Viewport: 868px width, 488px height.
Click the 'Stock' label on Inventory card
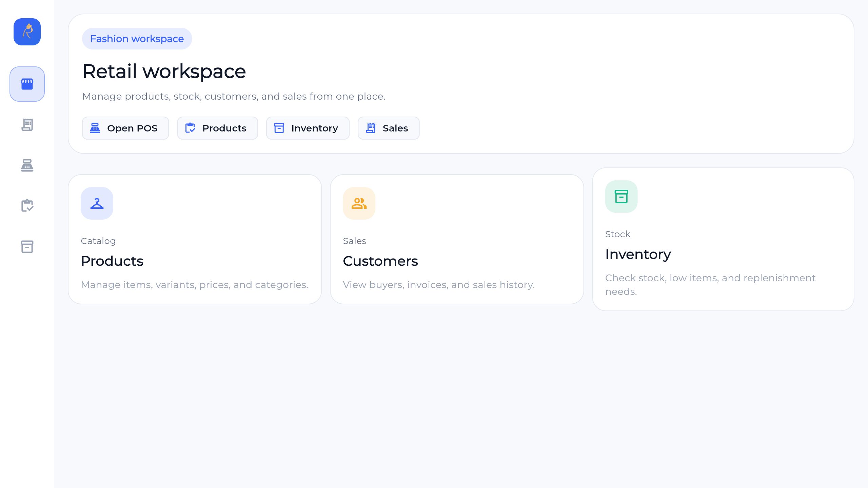pyautogui.click(x=618, y=234)
